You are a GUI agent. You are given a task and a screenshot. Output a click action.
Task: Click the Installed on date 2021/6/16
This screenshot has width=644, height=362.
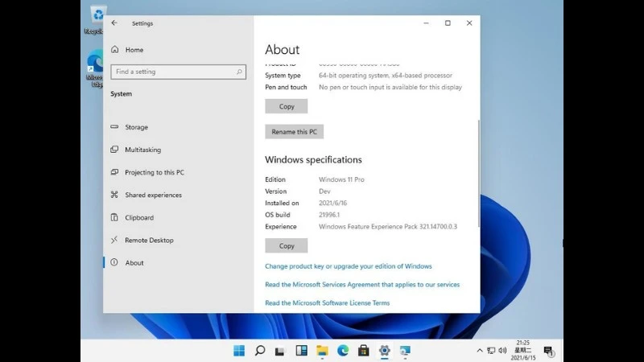coord(333,203)
